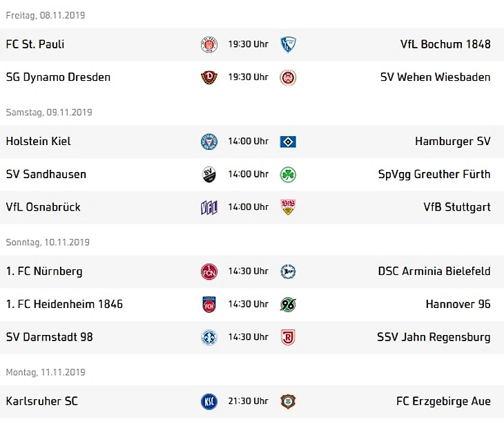Click the Jahn Regensburg red crest

[x=288, y=338]
